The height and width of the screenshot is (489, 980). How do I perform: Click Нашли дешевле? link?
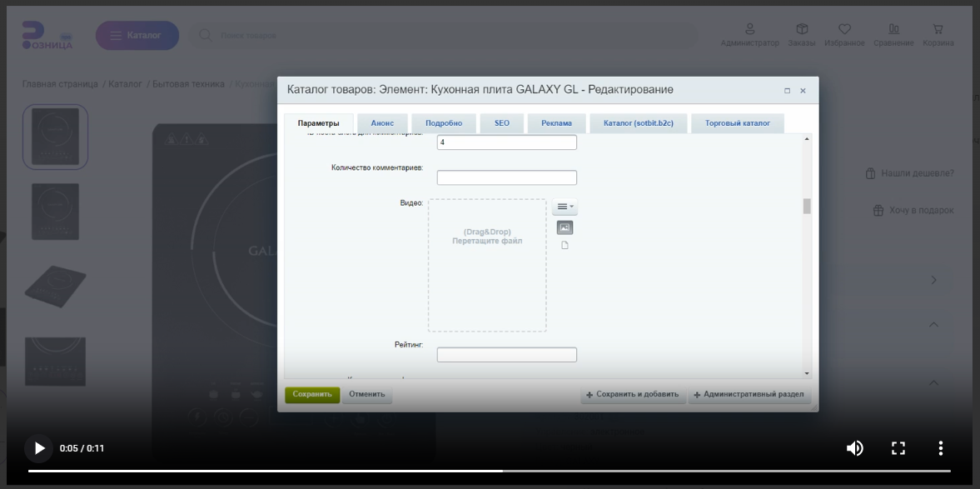point(909,173)
